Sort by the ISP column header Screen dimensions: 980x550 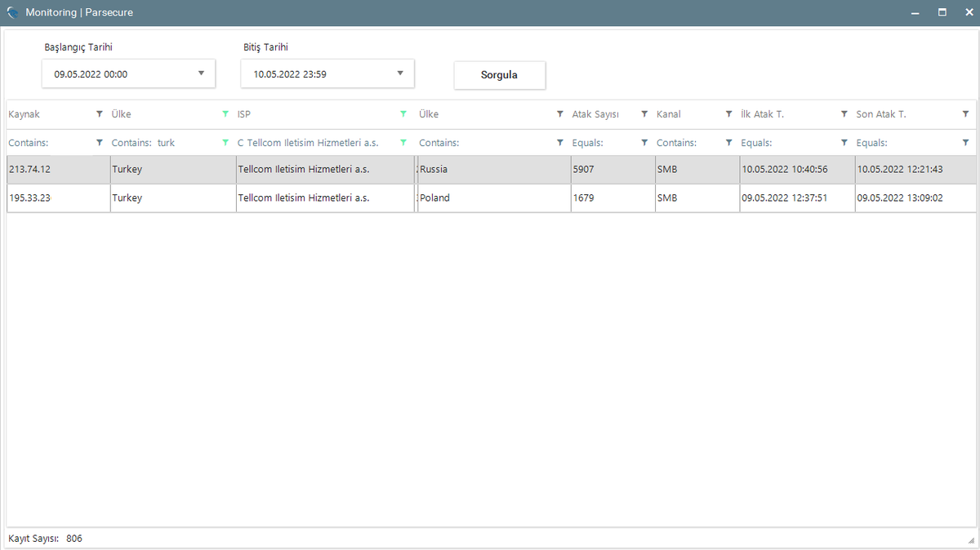coord(244,114)
